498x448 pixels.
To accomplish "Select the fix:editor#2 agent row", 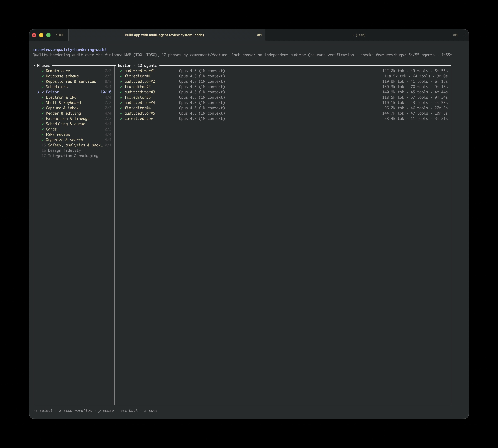I will pyautogui.click(x=283, y=87).
